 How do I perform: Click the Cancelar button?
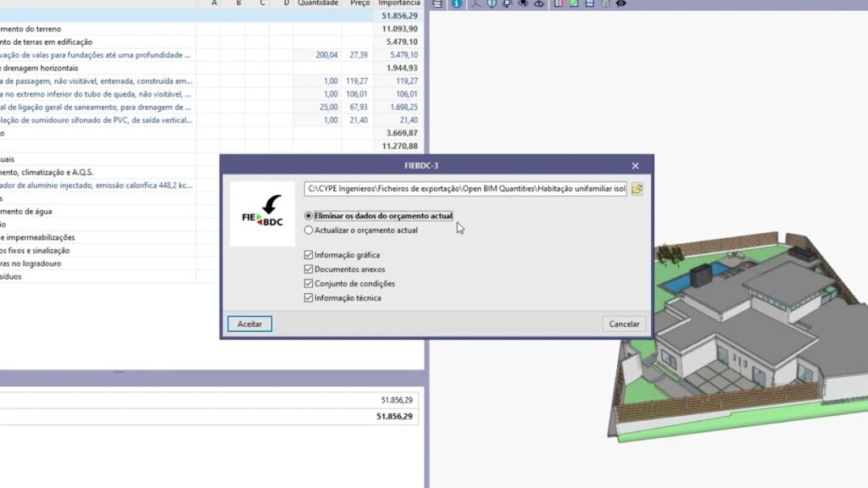(625, 324)
